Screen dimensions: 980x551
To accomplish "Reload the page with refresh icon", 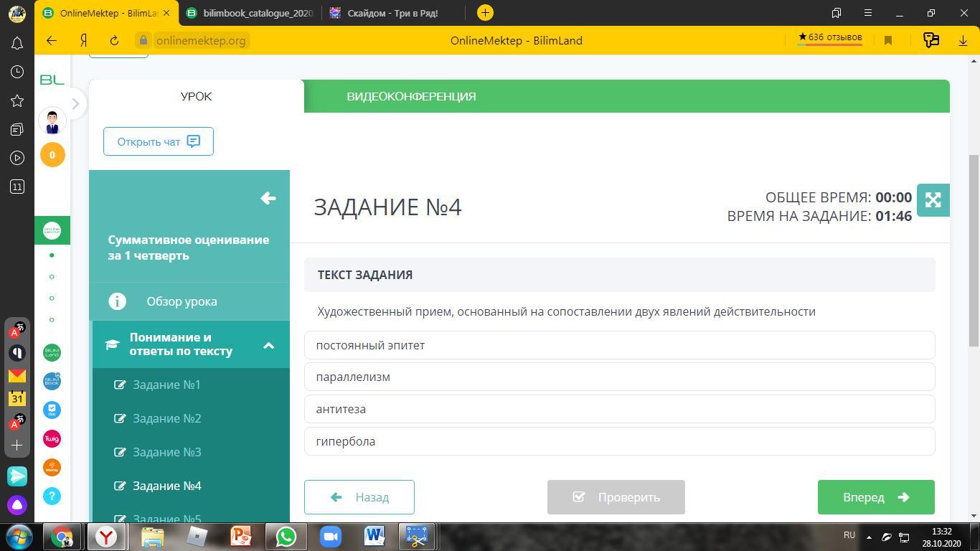I will click(x=114, y=41).
